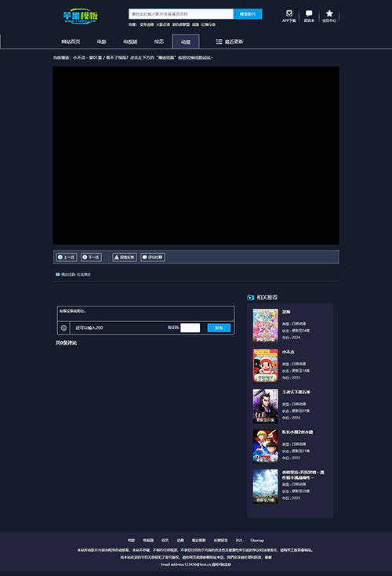Click the blue 发布 publish button
The image size is (392, 576).
coord(219,328)
